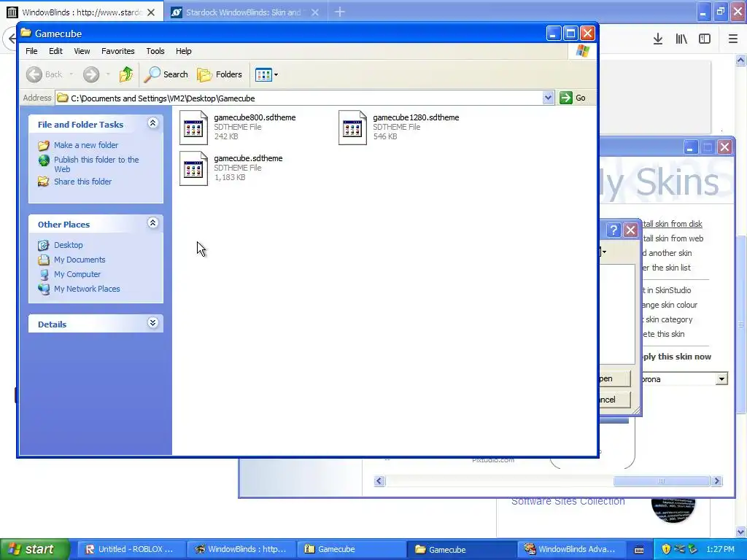Open the Search pane in Explorer
747x560 pixels.
click(x=166, y=74)
